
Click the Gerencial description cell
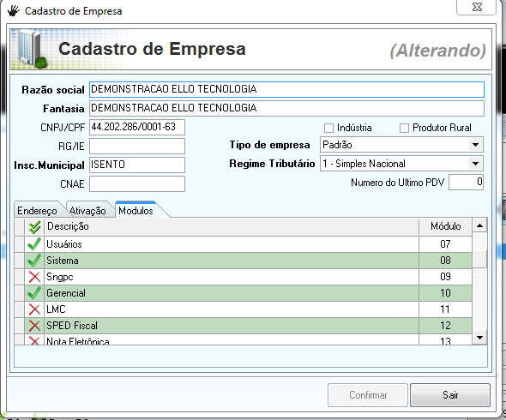click(x=232, y=293)
